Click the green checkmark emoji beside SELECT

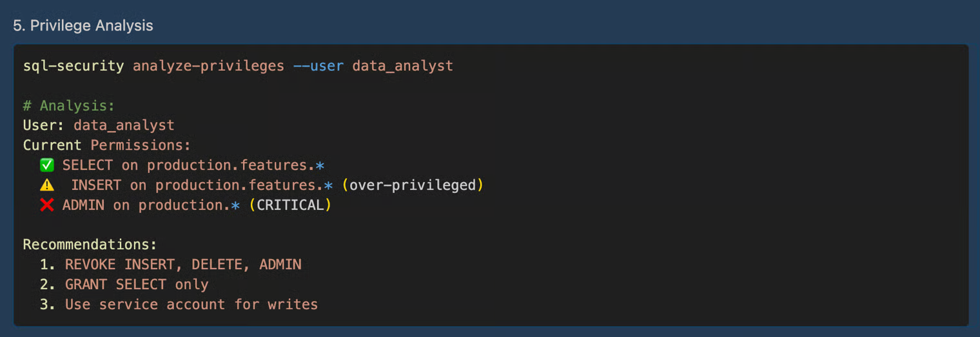(x=46, y=165)
